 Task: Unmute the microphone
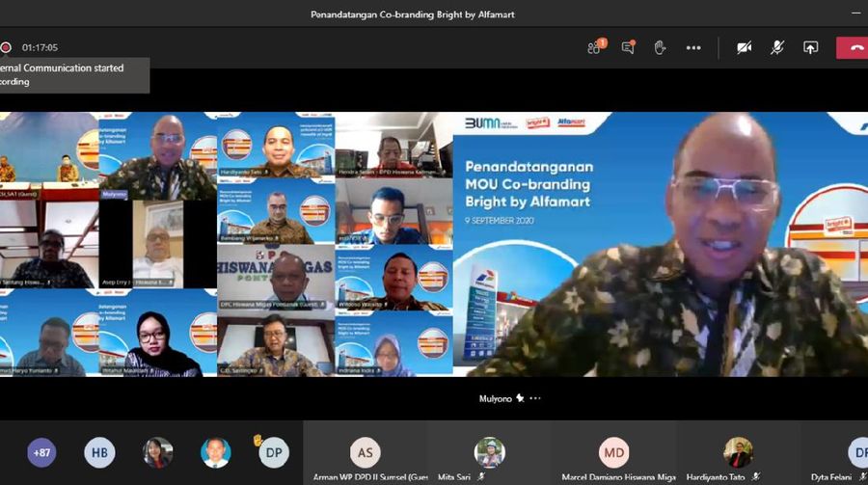pyautogui.click(x=777, y=47)
